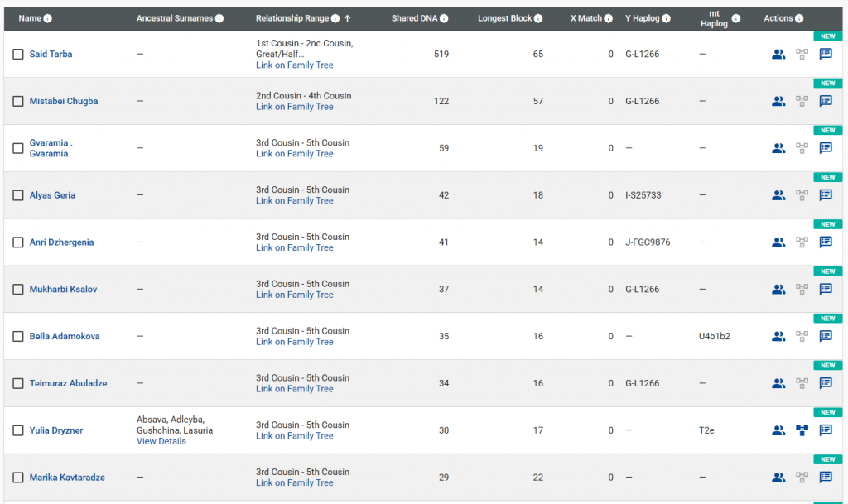Viewport: 848px width, 504px height.
Task: Toggle the sort arrow on Relationship Range
Action: point(348,18)
